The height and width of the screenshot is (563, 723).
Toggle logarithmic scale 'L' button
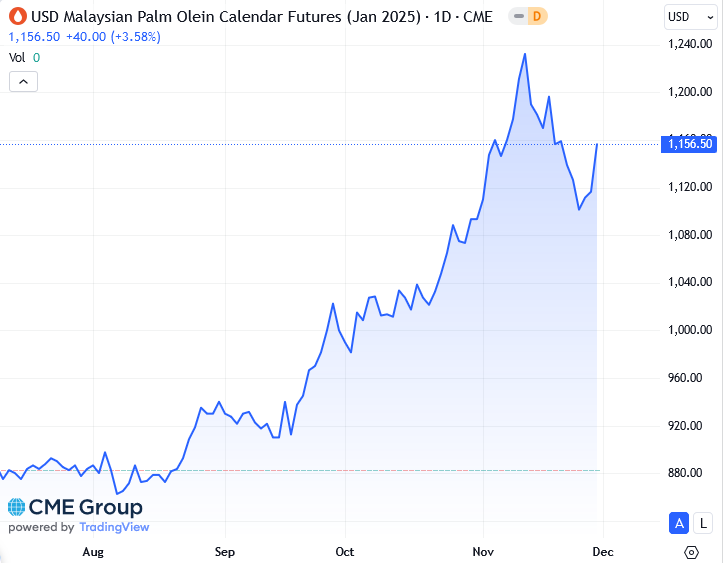pyautogui.click(x=704, y=522)
